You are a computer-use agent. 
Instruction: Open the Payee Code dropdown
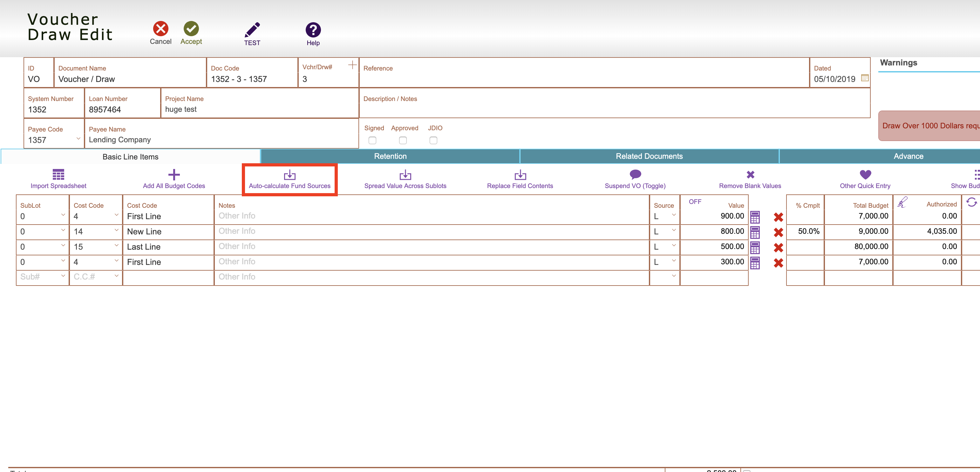pyautogui.click(x=78, y=139)
